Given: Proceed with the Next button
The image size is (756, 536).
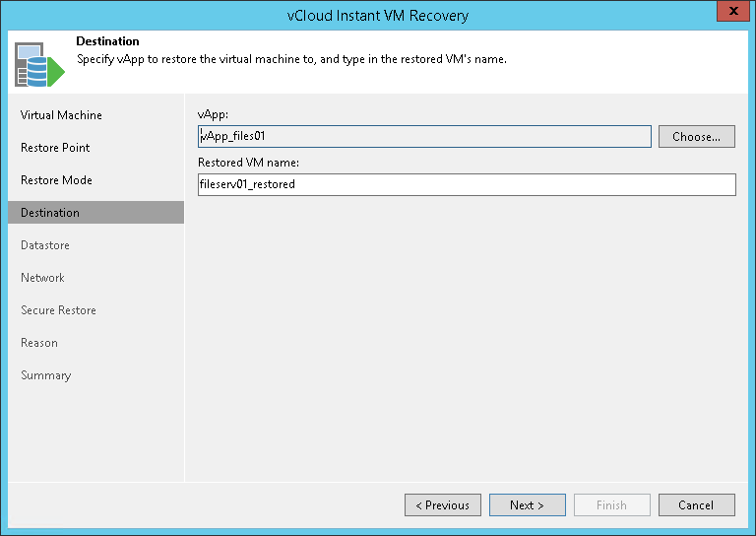Looking at the screenshot, I should tap(527, 505).
